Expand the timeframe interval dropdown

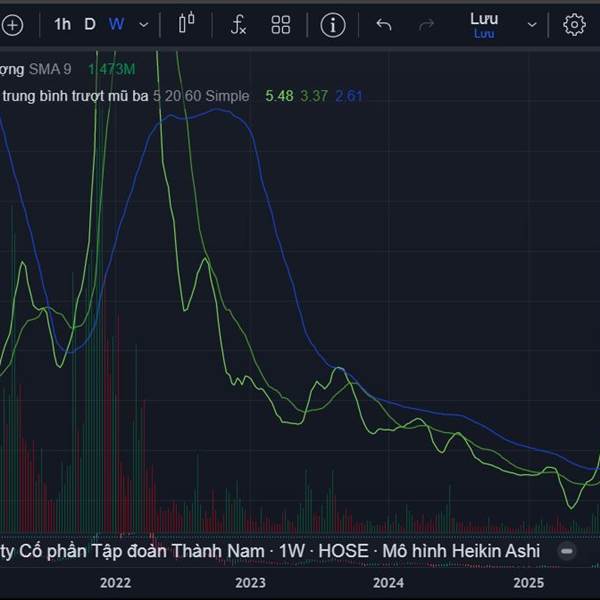coord(144,25)
